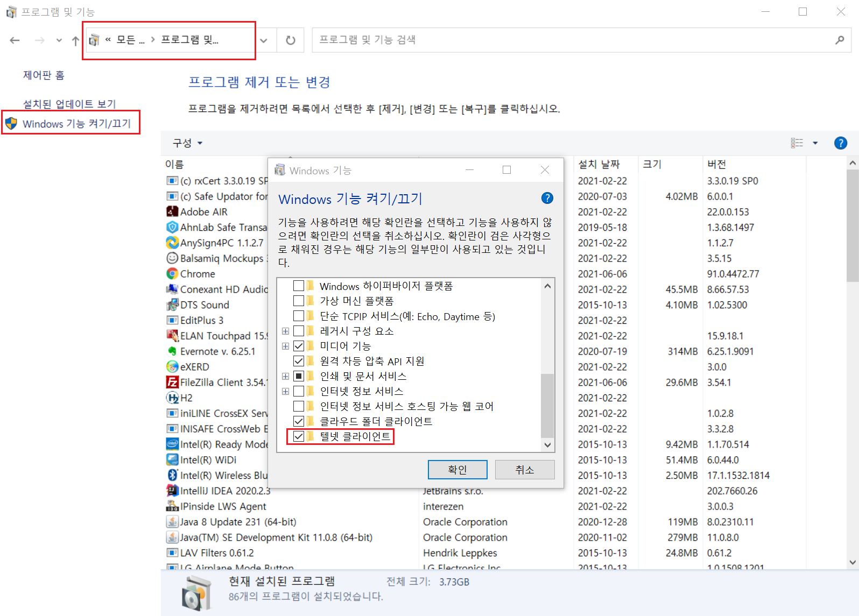The width and height of the screenshot is (859, 616).
Task: Click the Intel(R) WiDi icon
Action: (172, 460)
